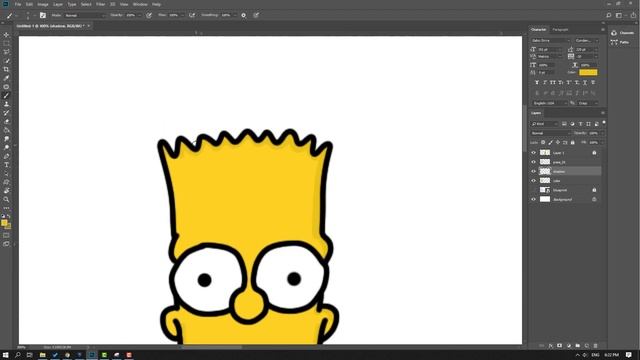Open the text Color swatch in Character panel
Screen dimensions: 640x360
[588, 72]
